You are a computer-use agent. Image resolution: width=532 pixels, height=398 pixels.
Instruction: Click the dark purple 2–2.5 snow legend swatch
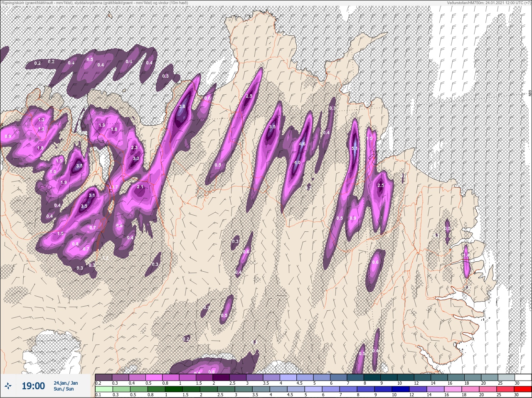tap(222, 378)
